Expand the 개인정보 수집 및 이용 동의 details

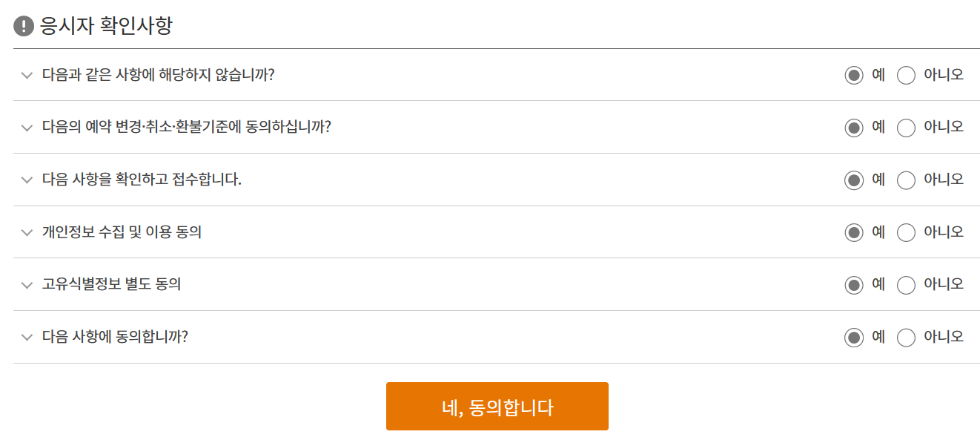(27, 232)
